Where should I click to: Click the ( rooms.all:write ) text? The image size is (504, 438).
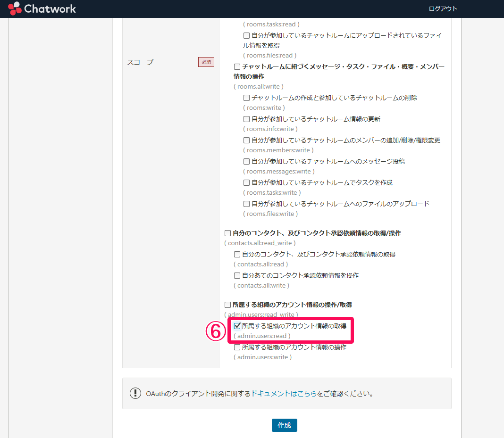(x=259, y=86)
